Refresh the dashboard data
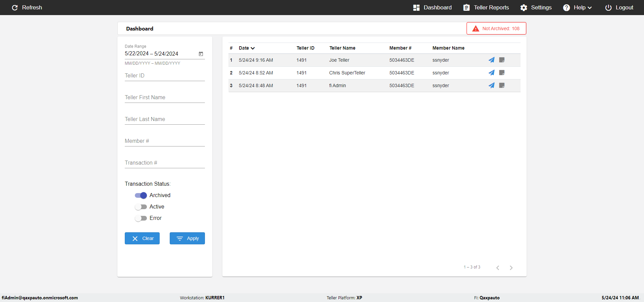The height and width of the screenshot is (302, 644). point(27,7)
